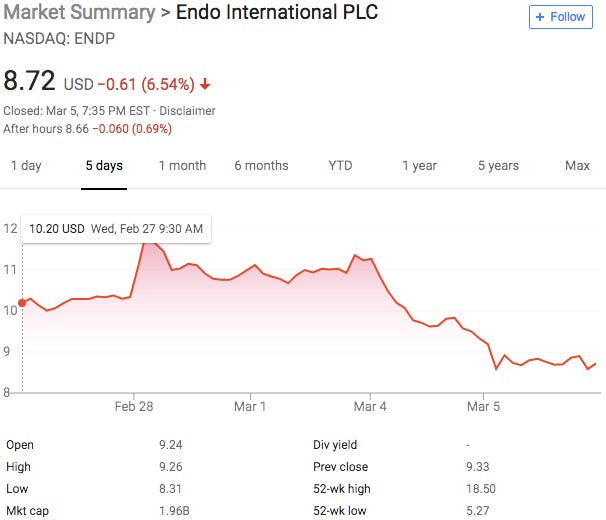Click the Mar 4 date on chart axis

click(370, 407)
